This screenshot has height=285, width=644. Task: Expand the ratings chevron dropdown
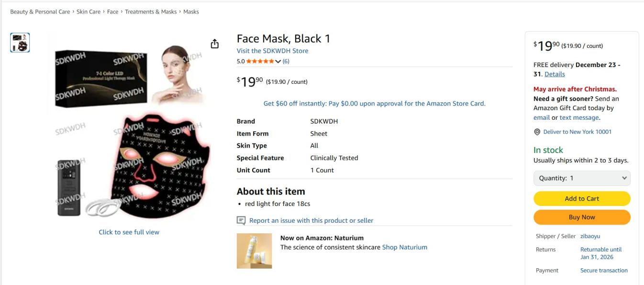[278, 61]
